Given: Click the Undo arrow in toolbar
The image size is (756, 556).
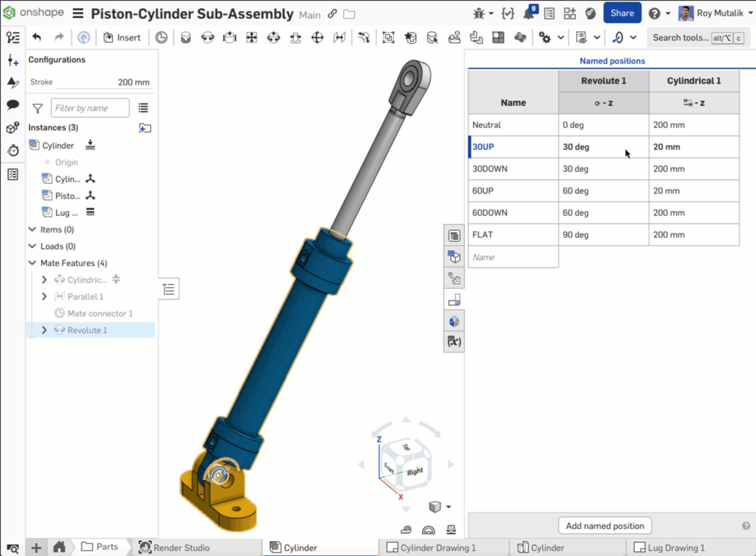Looking at the screenshot, I should [37, 37].
